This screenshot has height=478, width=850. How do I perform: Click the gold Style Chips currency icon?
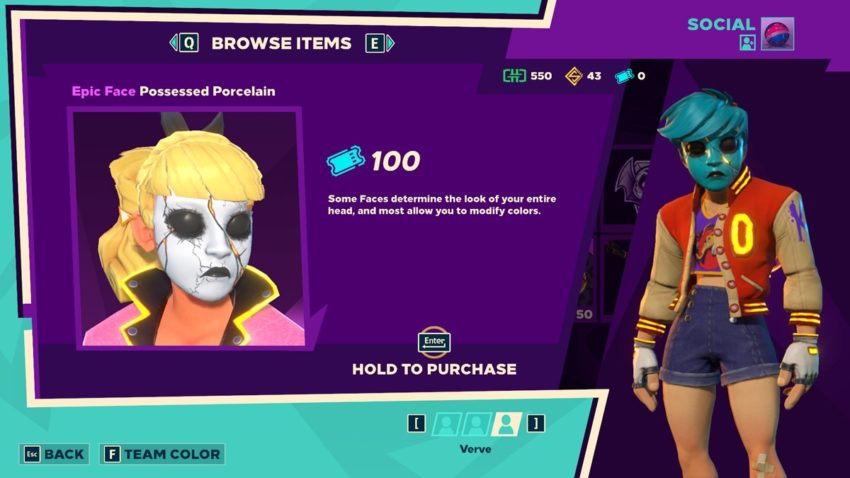pos(574,76)
